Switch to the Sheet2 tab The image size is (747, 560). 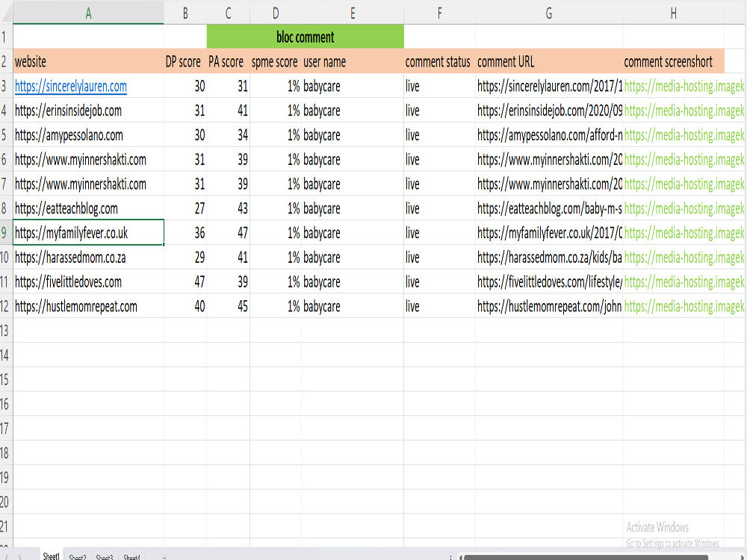(x=77, y=557)
